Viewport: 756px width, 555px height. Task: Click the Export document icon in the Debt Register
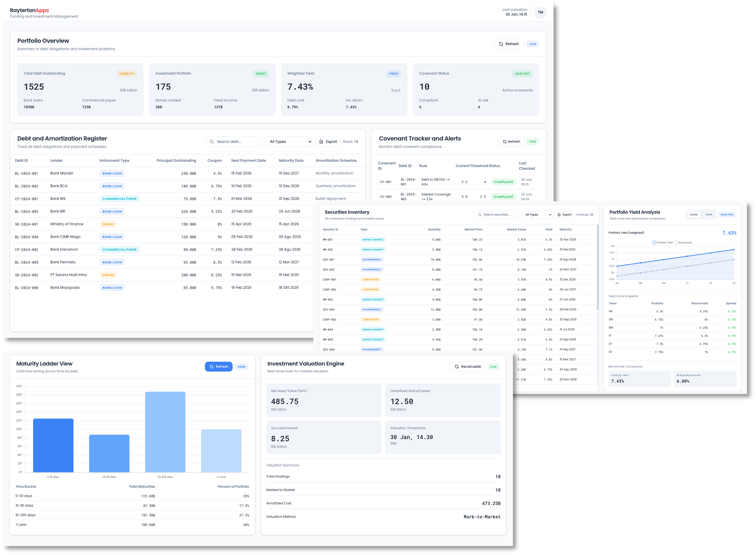[321, 142]
